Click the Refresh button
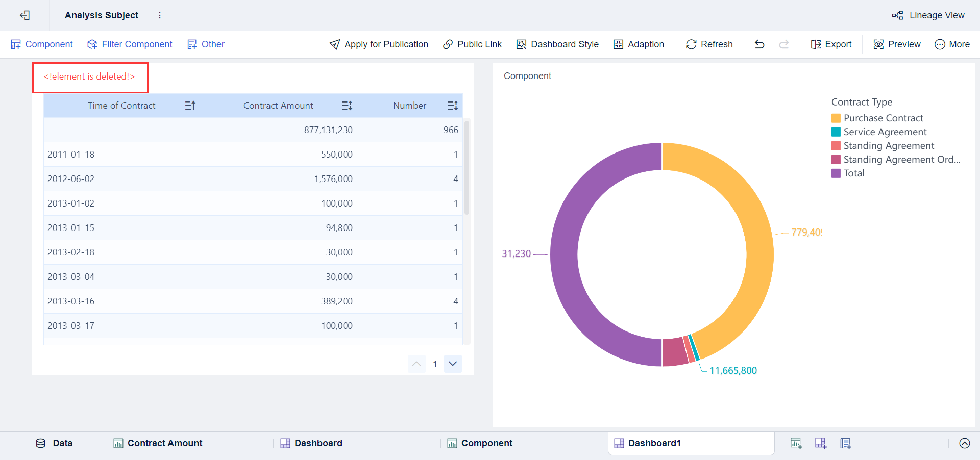980x460 pixels. (709, 44)
